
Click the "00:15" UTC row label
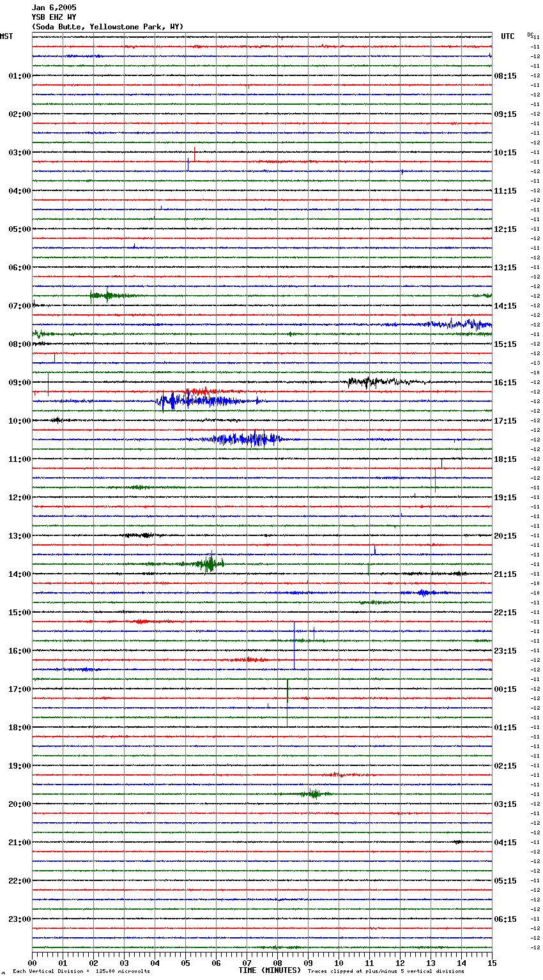click(x=505, y=689)
